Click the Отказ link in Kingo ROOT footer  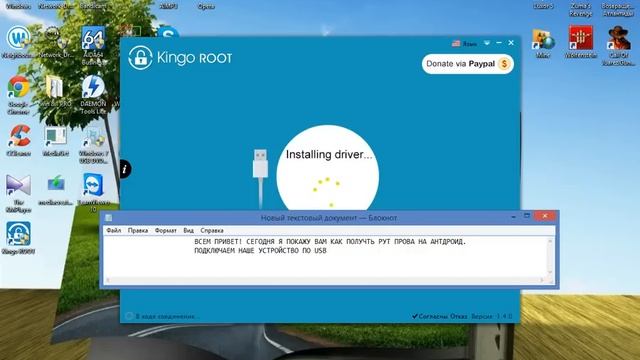[458, 316]
